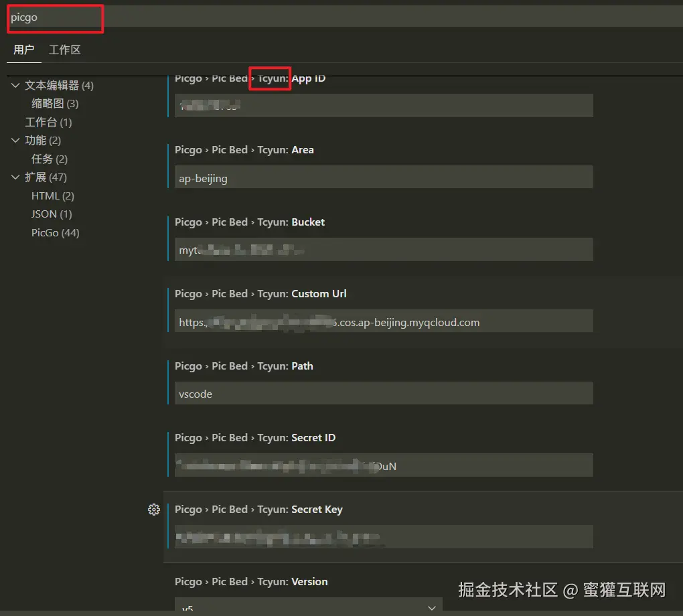Select 工作台 (1) in settings tree

[48, 123]
